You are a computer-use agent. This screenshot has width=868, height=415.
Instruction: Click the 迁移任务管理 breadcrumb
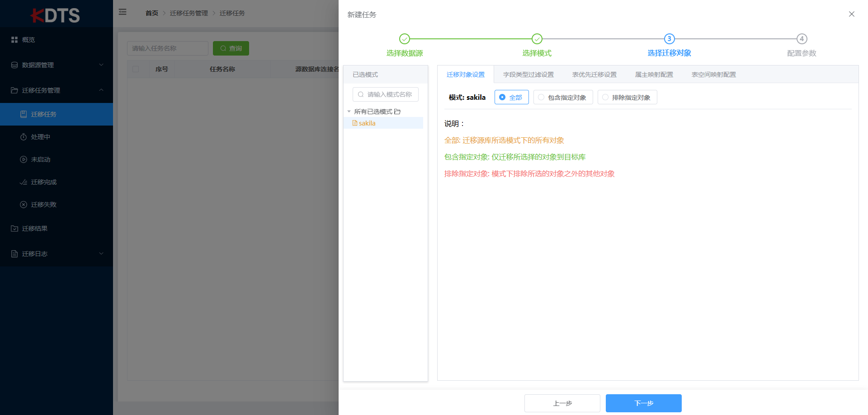coord(189,13)
